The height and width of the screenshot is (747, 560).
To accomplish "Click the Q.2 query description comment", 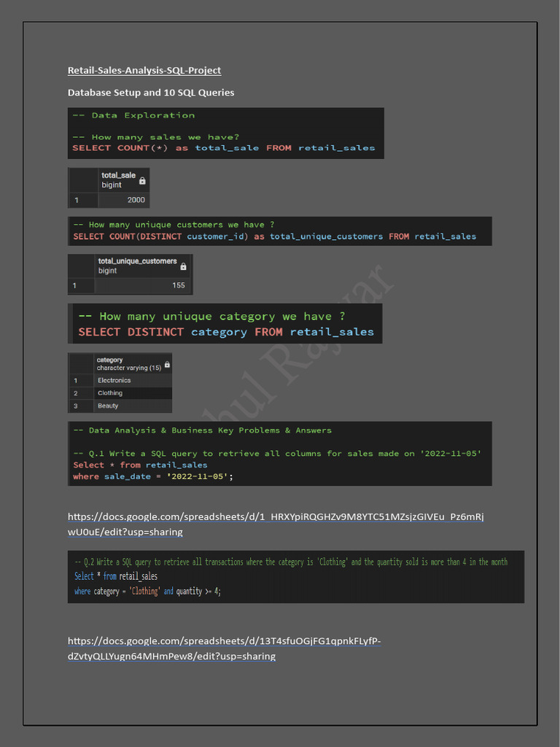I will tap(291, 562).
